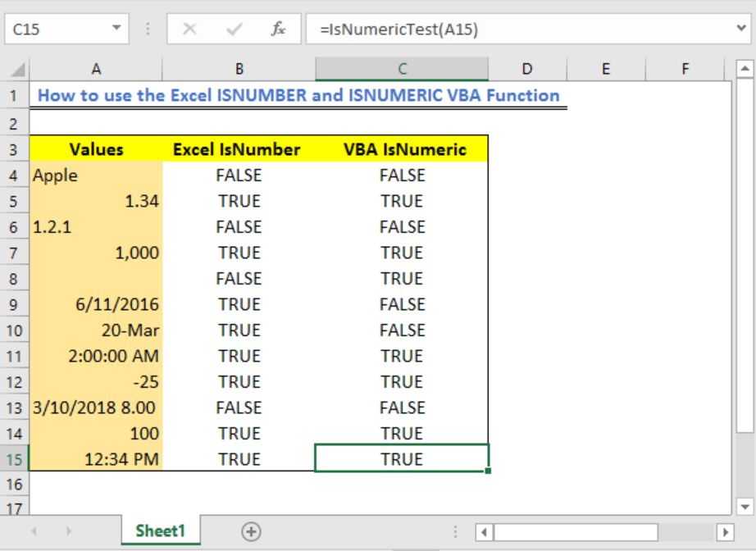Expand the formula bar with chevron
This screenshot has height=551, width=756.
[x=741, y=29]
